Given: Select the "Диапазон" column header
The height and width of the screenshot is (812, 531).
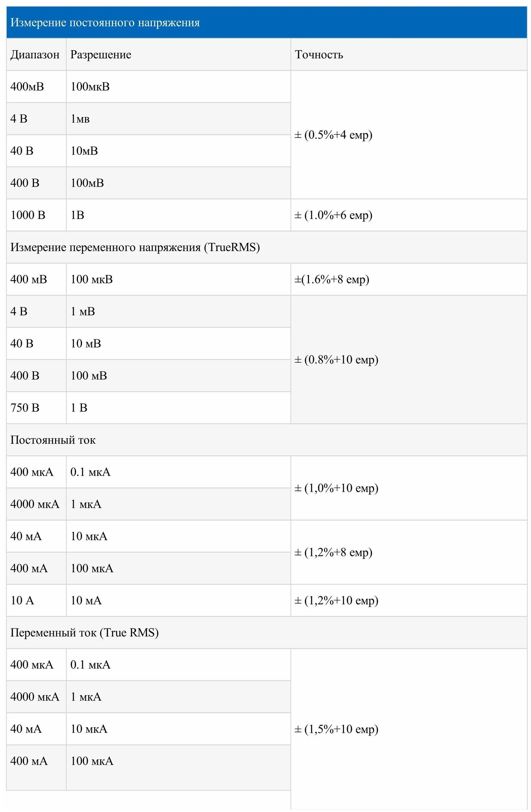Looking at the screenshot, I should click(x=35, y=55).
